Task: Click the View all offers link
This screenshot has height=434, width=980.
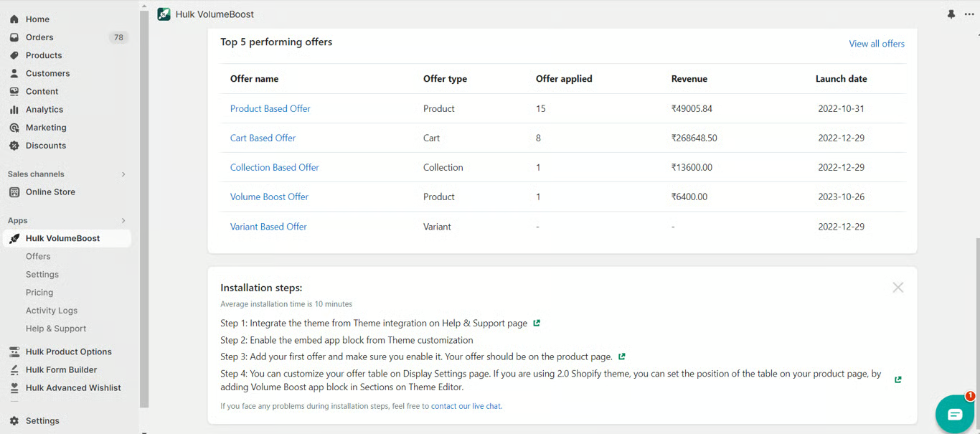Action: pos(876,44)
